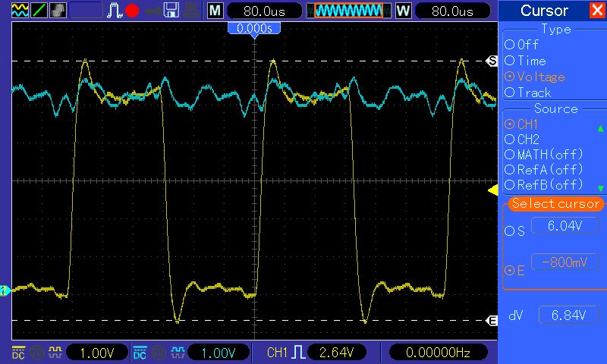Image resolution: width=607 pixels, height=364 pixels.
Task: Click the green down arrow in Source list
Action: (x=600, y=188)
